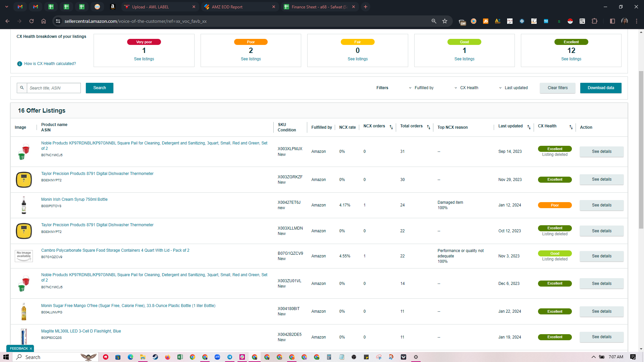This screenshot has width=644, height=362.
Task: Sort listings by the CX Health column arrows
Action: (x=571, y=127)
